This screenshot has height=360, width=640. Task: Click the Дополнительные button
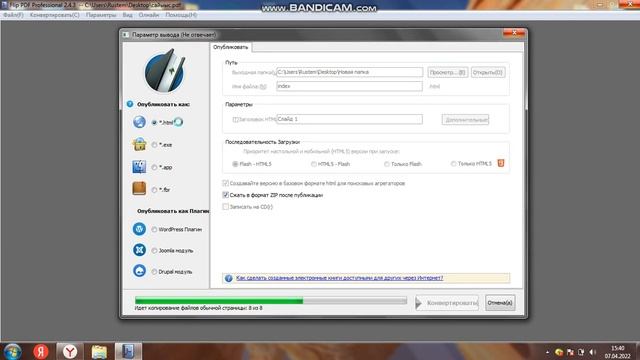(465, 120)
